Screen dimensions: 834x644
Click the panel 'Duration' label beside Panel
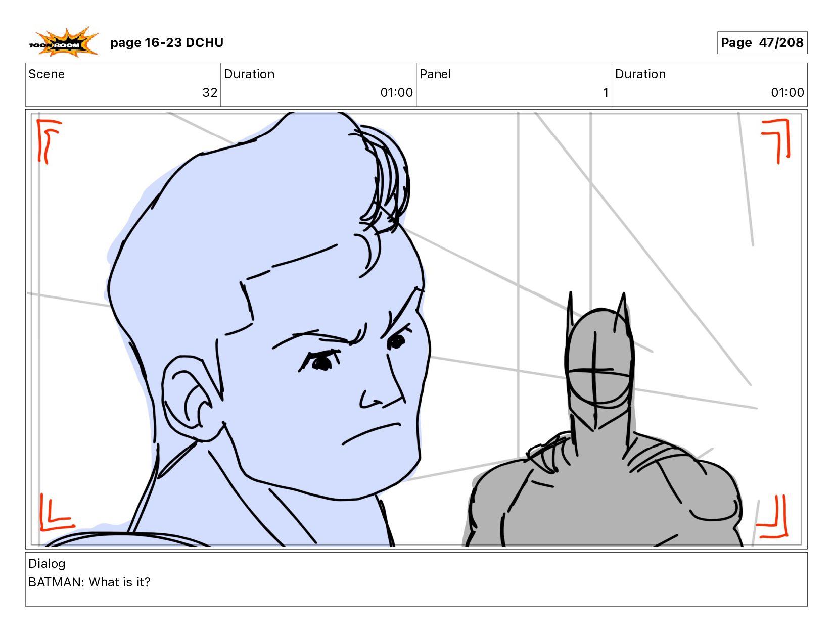[640, 74]
